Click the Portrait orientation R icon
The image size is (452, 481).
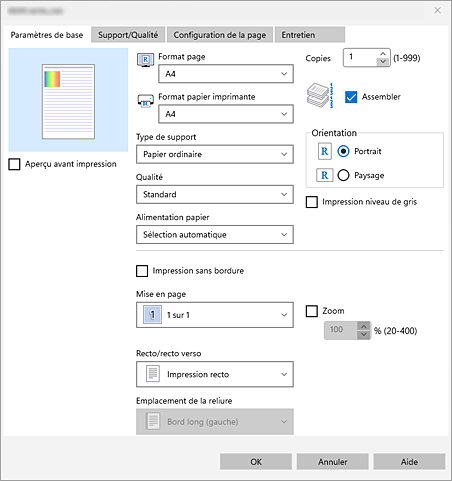324,151
